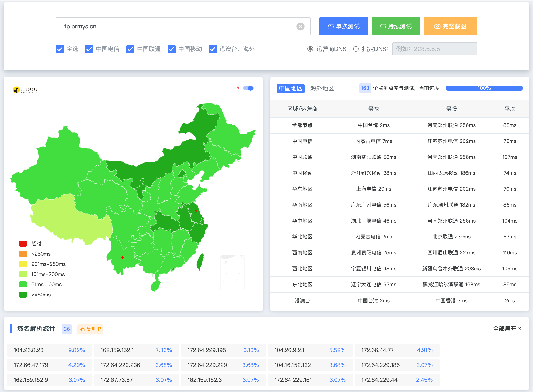Image resolution: width=533 pixels, height=392 pixels.
Task: Click the 51ms–100ms legend swatch
Action: tap(23, 284)
